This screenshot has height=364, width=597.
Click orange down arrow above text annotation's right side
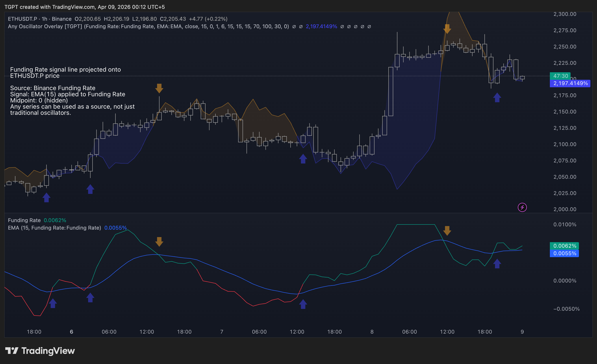tap(159, 88)
